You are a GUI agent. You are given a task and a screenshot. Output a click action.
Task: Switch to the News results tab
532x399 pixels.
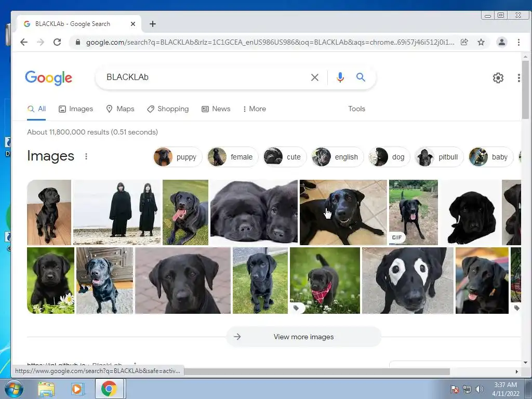coord(216,109)
